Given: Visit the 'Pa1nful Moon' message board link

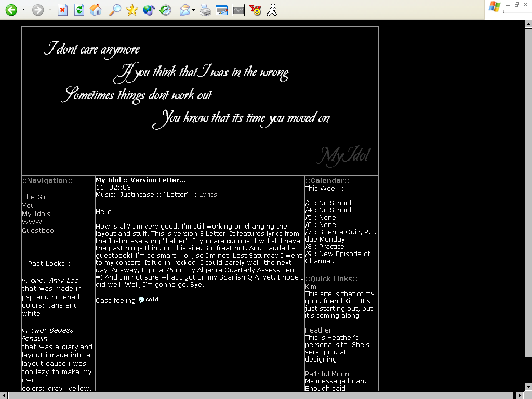Looking at the screenshot, I should (x=327, y=374).
